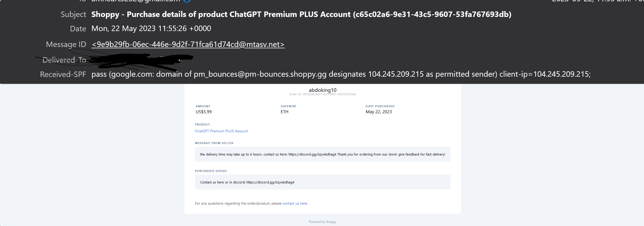This screenshot has width=644, height=226.
Task: Select the bold email subject line
Action: pos(301,14)
